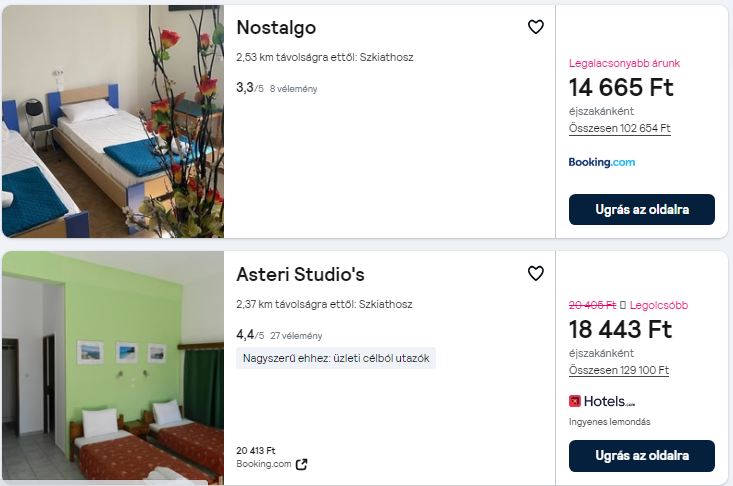Open Asteri Studio's 27 vélemény reviews
733x486 pixels.
point(295,336)
